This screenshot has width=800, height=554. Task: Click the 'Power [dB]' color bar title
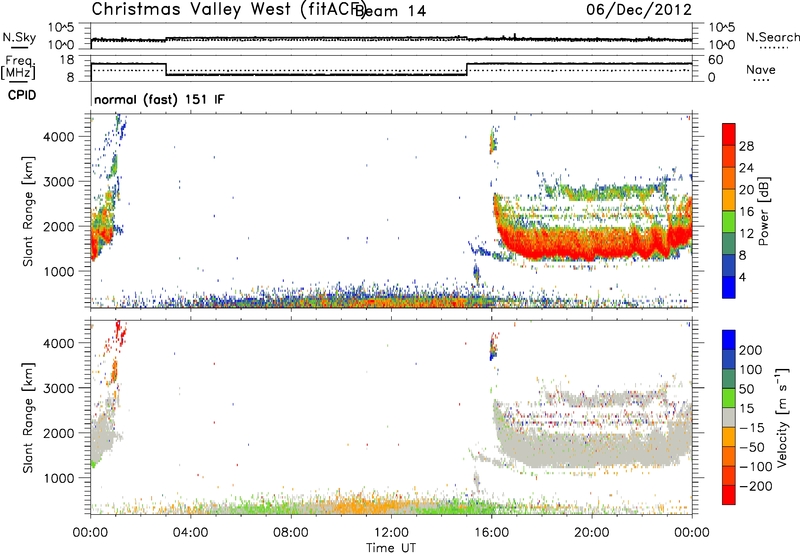pyautogui.click(x=763, y=211)
